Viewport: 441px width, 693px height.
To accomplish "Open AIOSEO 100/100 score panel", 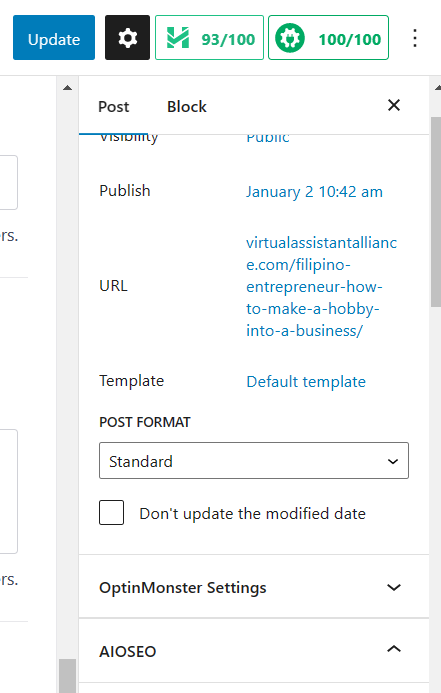I will pyautogui.click(x=328, y=38).
